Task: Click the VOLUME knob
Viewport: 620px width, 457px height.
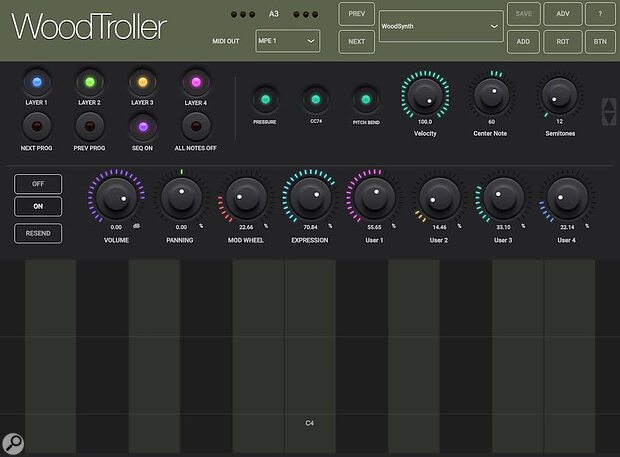Action: click(116, 197)
